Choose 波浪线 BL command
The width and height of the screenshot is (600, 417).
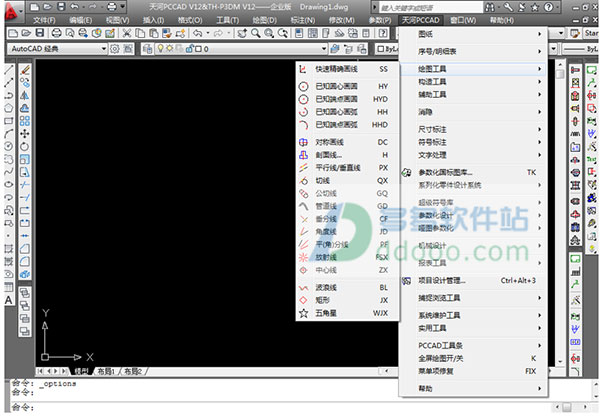point(347,288)
